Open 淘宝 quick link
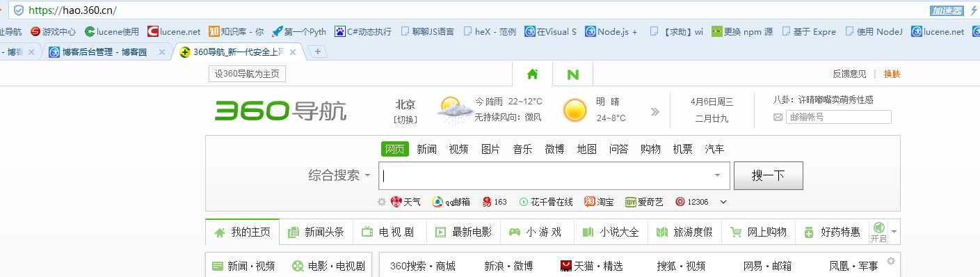 tap(600, 202)
